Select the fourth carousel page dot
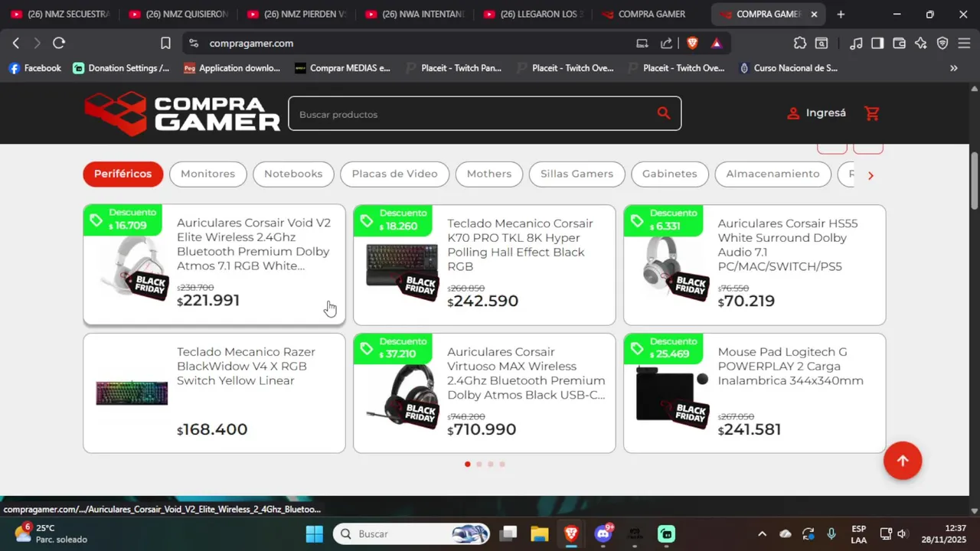The height and width of the screenshot is (551, 980). pyautogui.click(x=502, y=464)
